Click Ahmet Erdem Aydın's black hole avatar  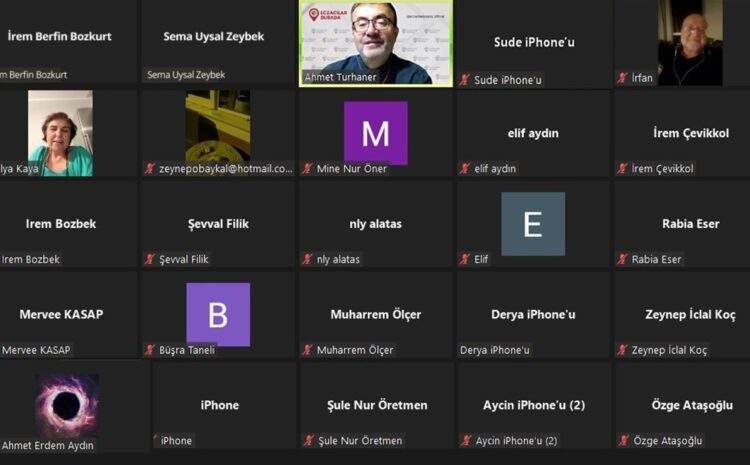[x=67, y=406]
